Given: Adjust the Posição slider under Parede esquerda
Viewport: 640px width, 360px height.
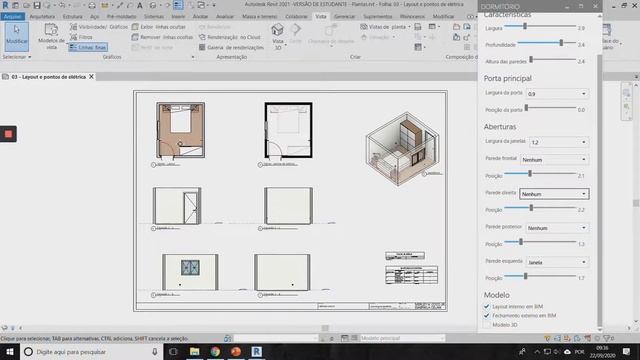Looking at the screenshot, I should click(540, 276).
